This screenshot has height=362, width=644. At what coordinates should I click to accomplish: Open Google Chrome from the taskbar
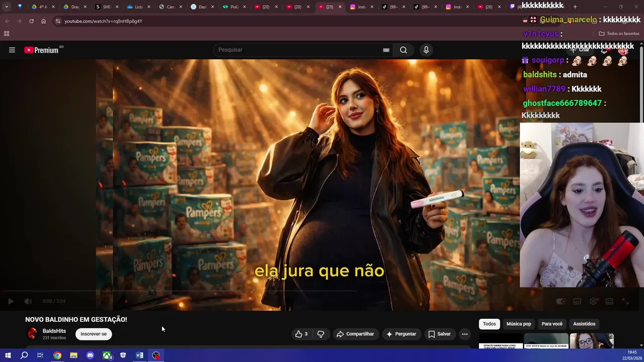click(57, 355)
